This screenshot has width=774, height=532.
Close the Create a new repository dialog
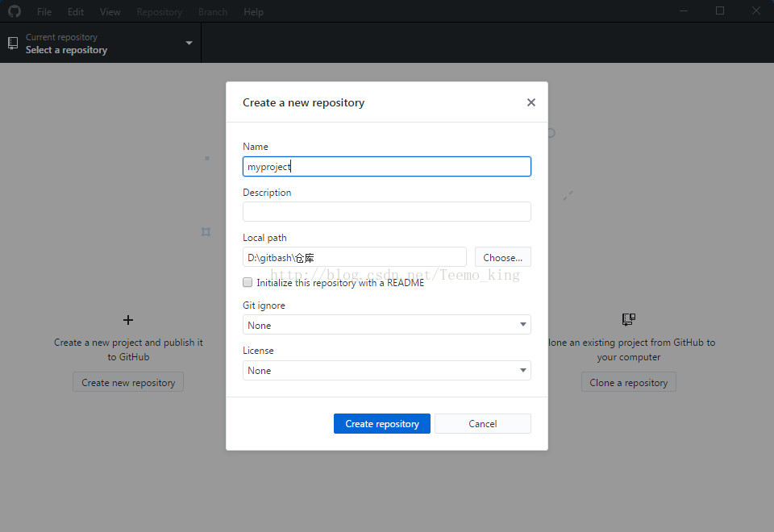pos(531,102)
